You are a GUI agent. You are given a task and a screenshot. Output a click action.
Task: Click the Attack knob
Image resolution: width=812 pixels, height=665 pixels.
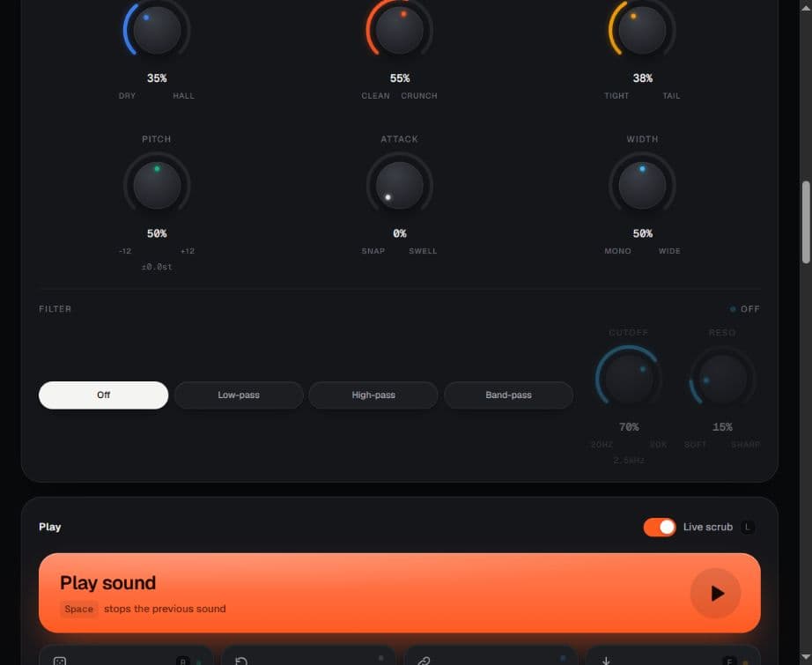click(x=399, y=185)
